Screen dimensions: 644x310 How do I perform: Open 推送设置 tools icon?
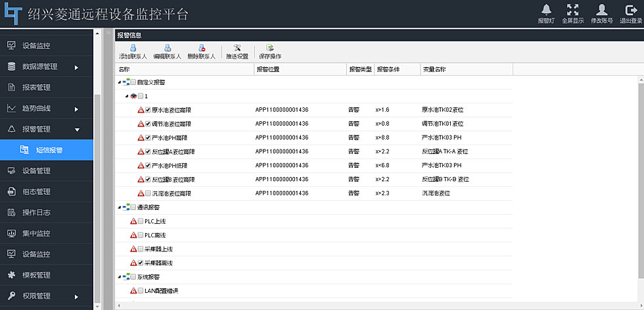click(237, 48)
